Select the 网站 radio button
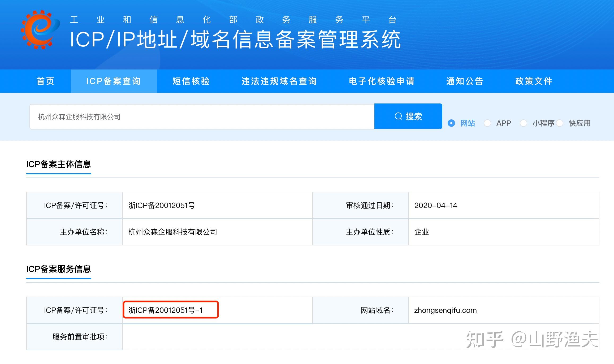The width and height of the screenshot is (614, 364). [451, 123]
